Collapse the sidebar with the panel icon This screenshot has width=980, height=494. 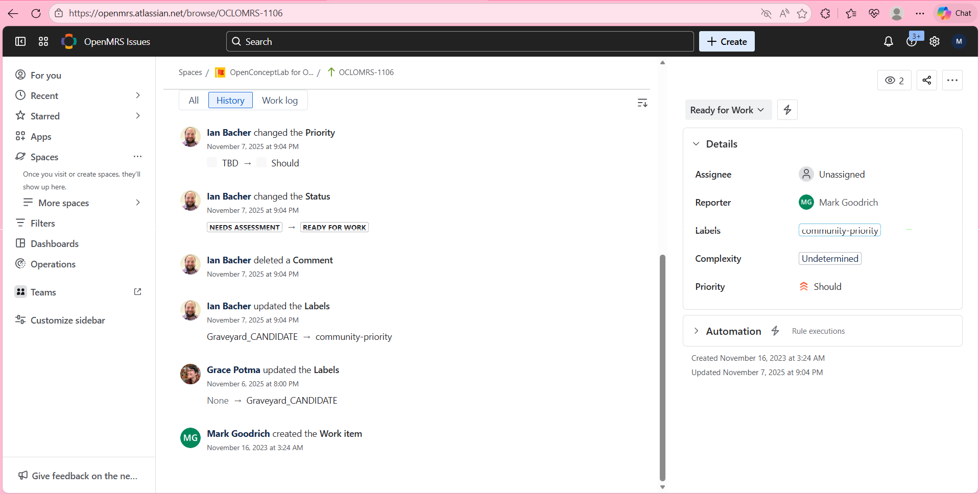pyautogui.click(x=20, y=41)
